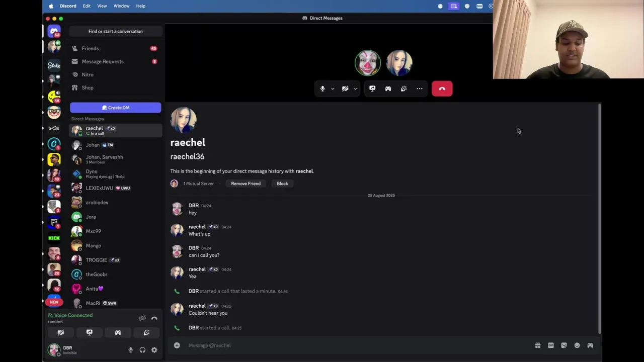Select raechel conversation in DM list
644x362 pixels.
click(115, 130)
